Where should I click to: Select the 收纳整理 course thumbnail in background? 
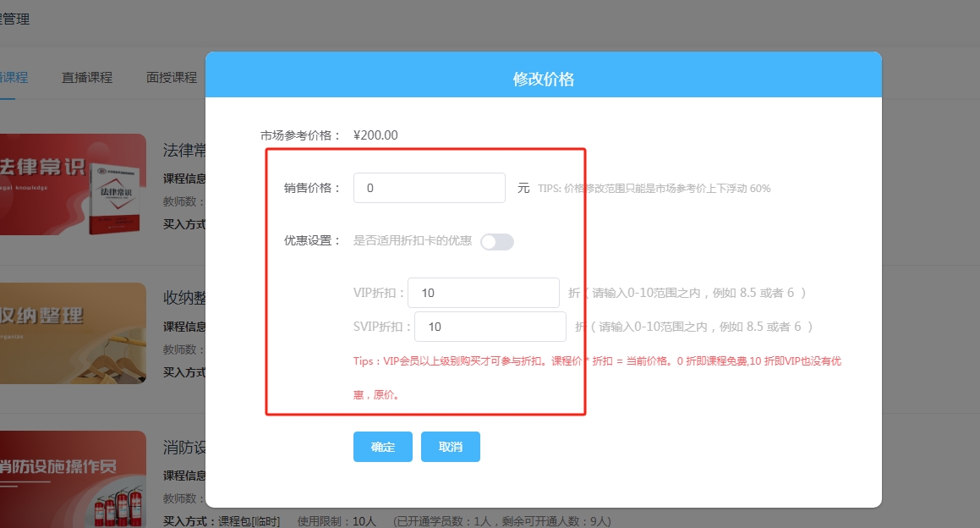pos(73,333)
